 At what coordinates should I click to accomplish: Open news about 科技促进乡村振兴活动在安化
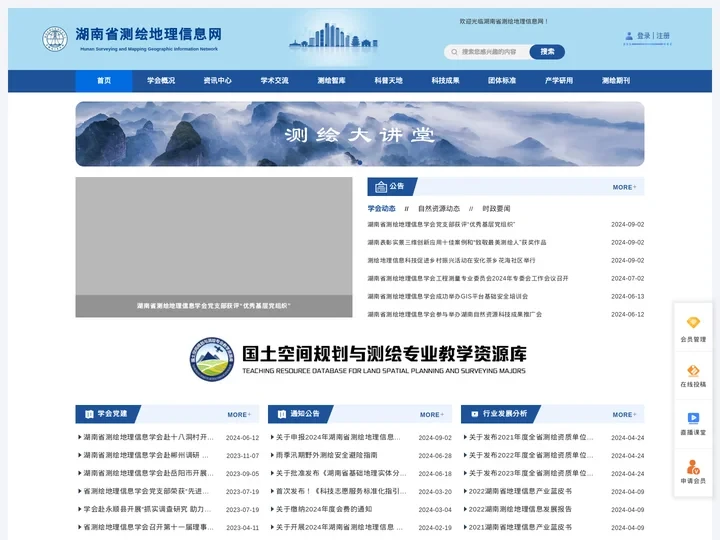click(451, 260)
